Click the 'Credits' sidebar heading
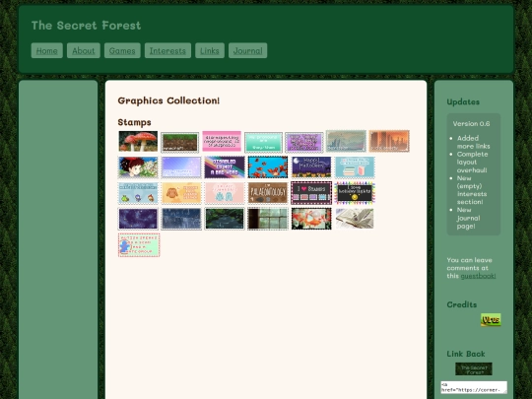The width and height of the screenshot is (532, 399). (x=462, y=304)
